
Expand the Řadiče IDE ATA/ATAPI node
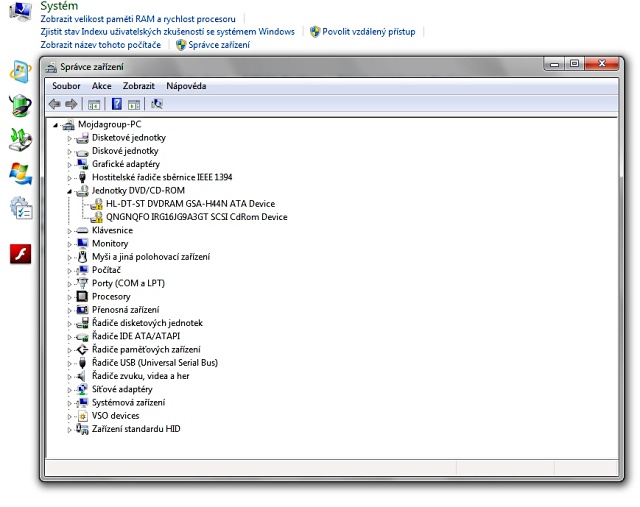tap(69, 337)
